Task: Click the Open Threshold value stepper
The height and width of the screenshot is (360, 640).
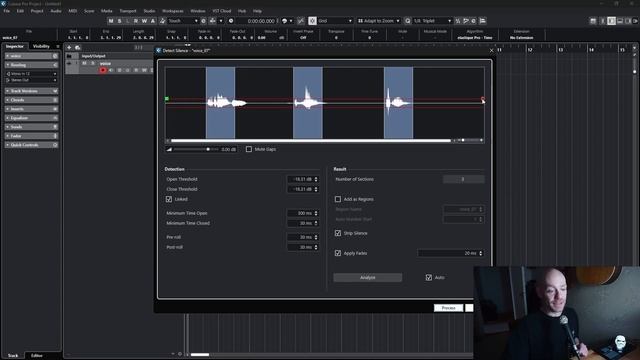Action: (316, 179)
